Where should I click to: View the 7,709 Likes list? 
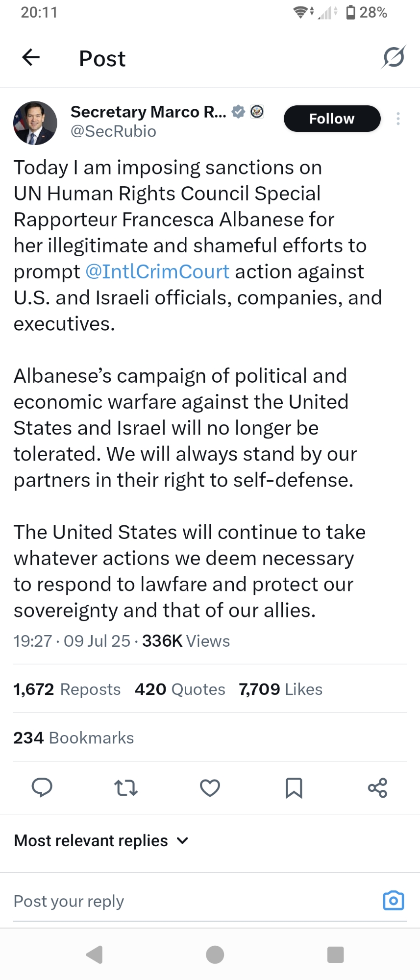point(280,689)
